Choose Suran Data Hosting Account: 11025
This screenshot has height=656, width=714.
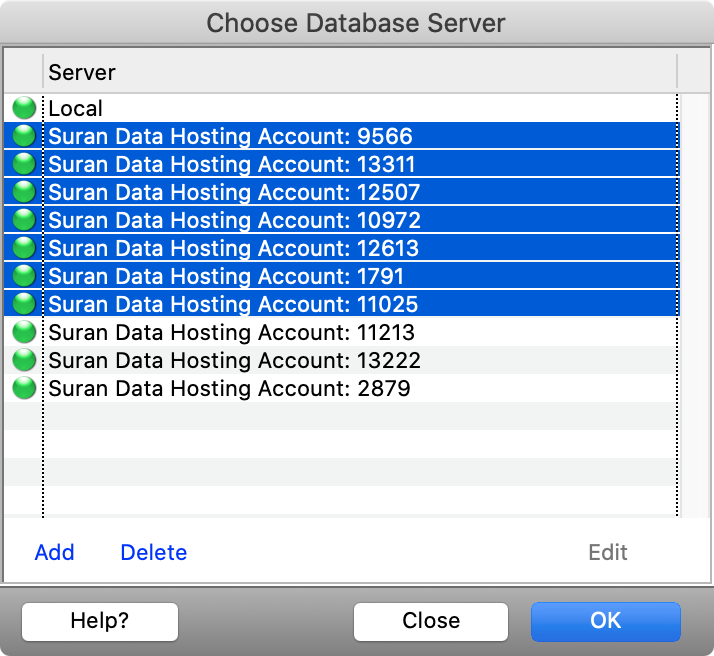(x=233, y=304)
